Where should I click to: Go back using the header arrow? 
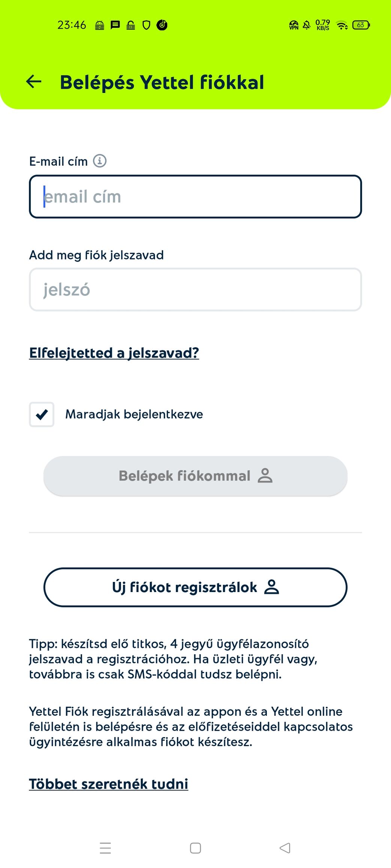tap(34, 81)
